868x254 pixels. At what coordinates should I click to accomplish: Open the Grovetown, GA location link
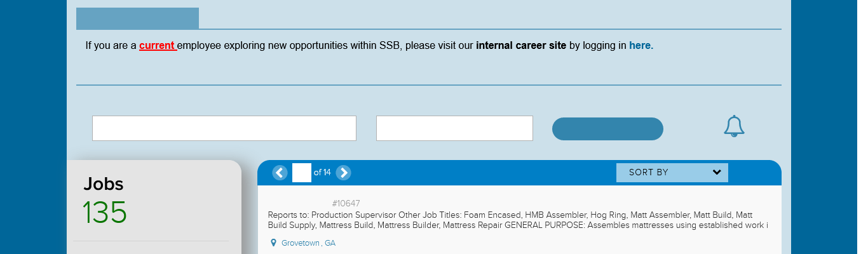point(308,243)
